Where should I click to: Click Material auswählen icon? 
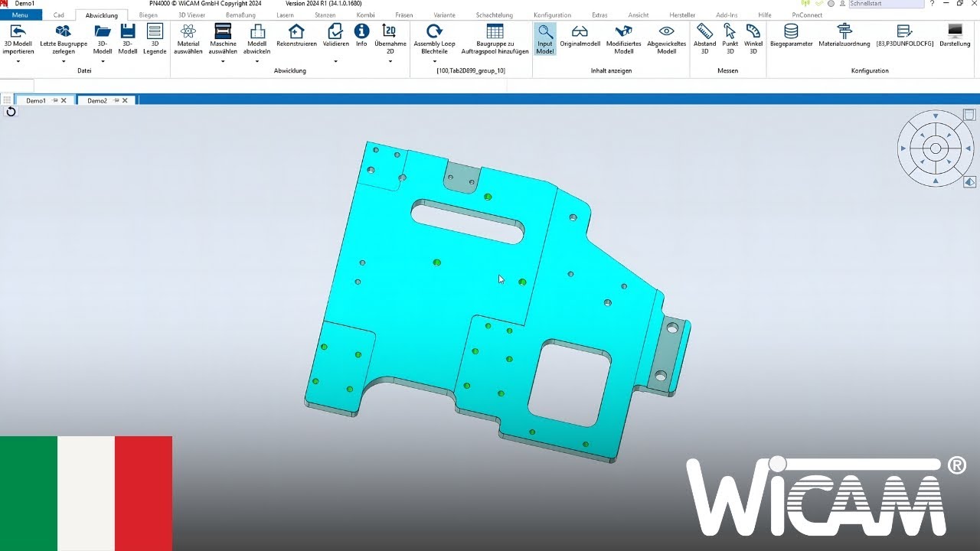(188, 32)
